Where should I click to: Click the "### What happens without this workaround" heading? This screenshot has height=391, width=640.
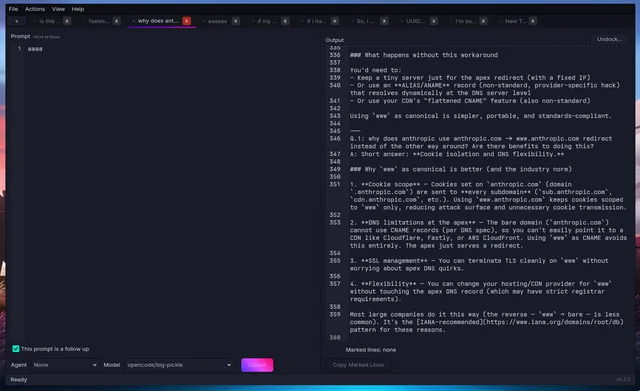point(424,55)
